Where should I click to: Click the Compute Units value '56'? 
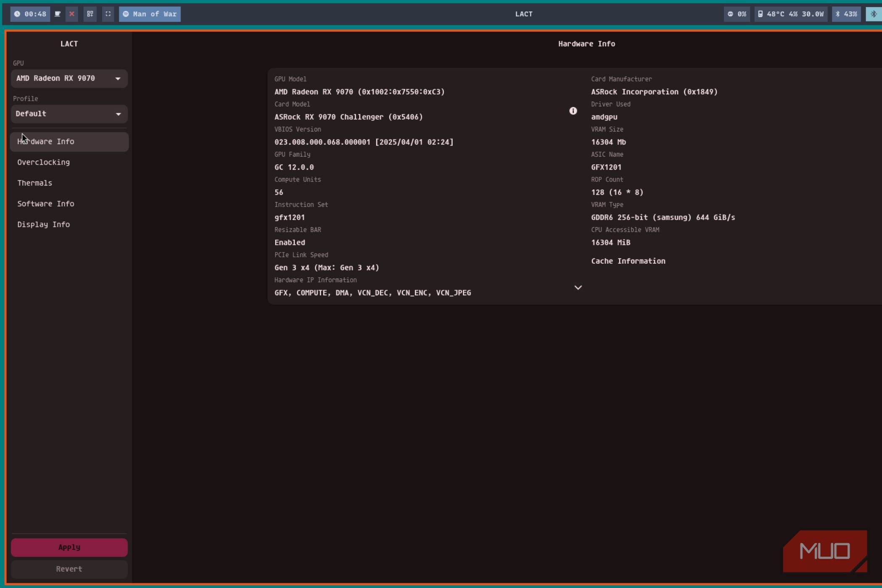click(279, 192)
